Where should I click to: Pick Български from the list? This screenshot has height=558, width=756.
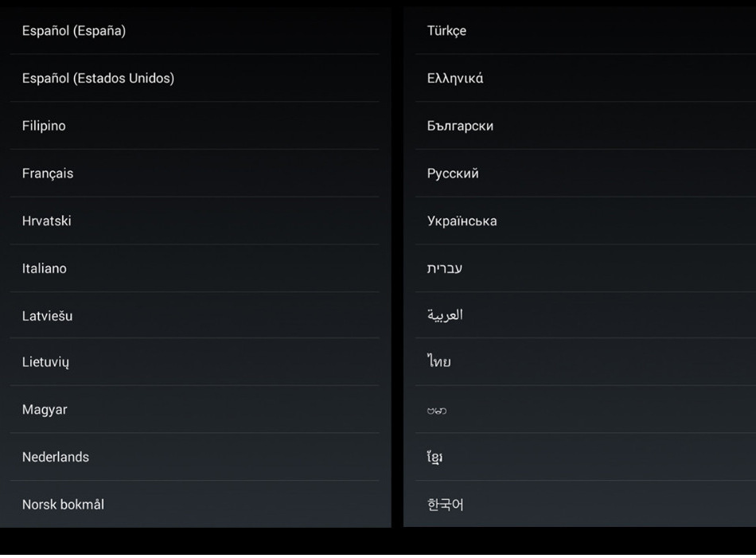(x=460, y=126)
